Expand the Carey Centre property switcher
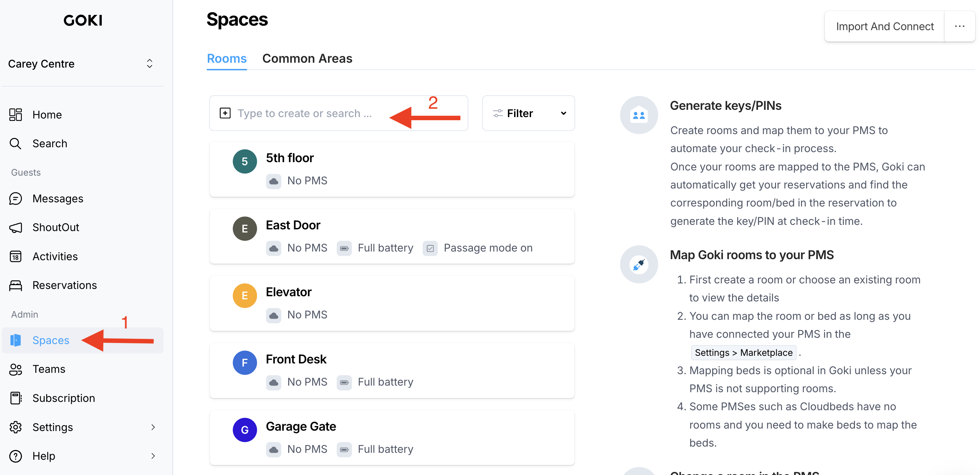The image size is (980, 475). click(x=149, y=63)
